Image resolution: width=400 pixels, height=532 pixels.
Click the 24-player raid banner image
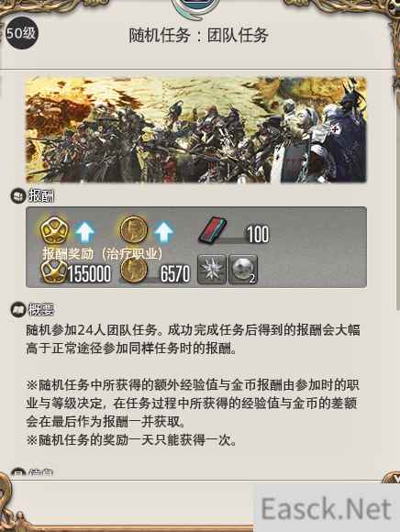(x=196, y=129)
